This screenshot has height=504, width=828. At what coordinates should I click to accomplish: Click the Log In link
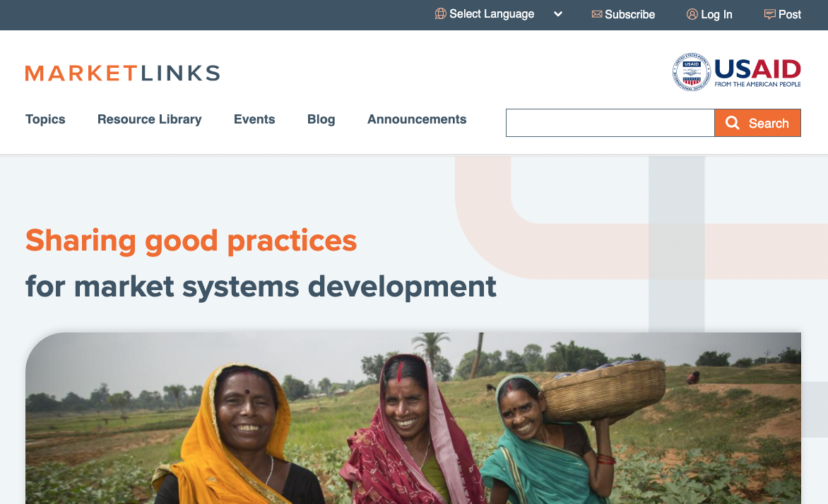(x=709, y=14)
